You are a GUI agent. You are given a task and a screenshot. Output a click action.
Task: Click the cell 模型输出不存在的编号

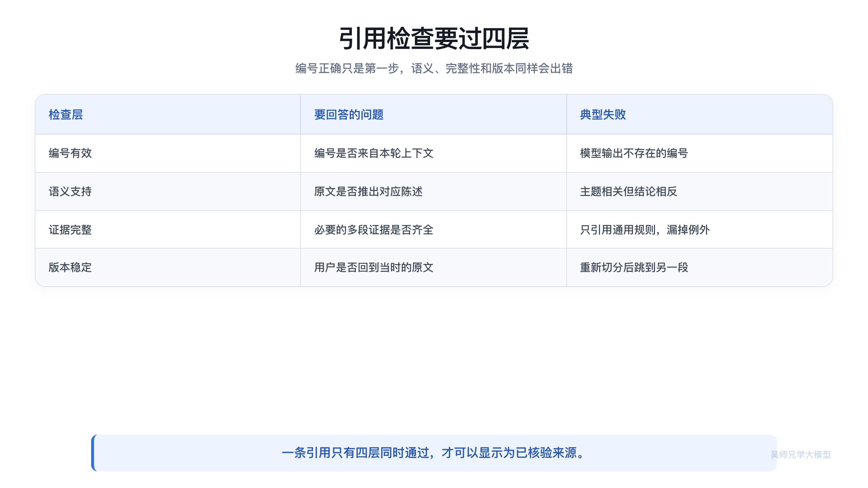click(x=700, y=153)
